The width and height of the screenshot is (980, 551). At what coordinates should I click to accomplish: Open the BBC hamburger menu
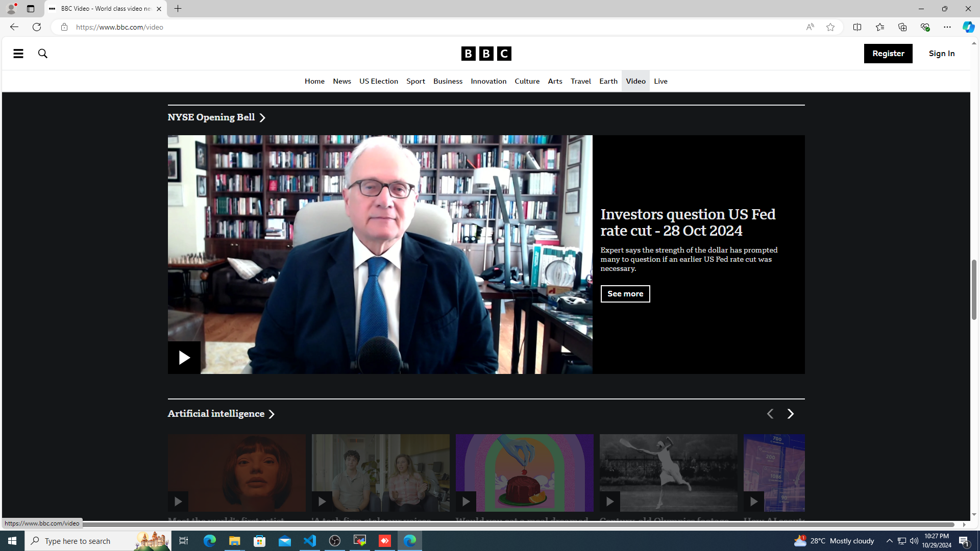pyautogui.click(x=18, y=54)
